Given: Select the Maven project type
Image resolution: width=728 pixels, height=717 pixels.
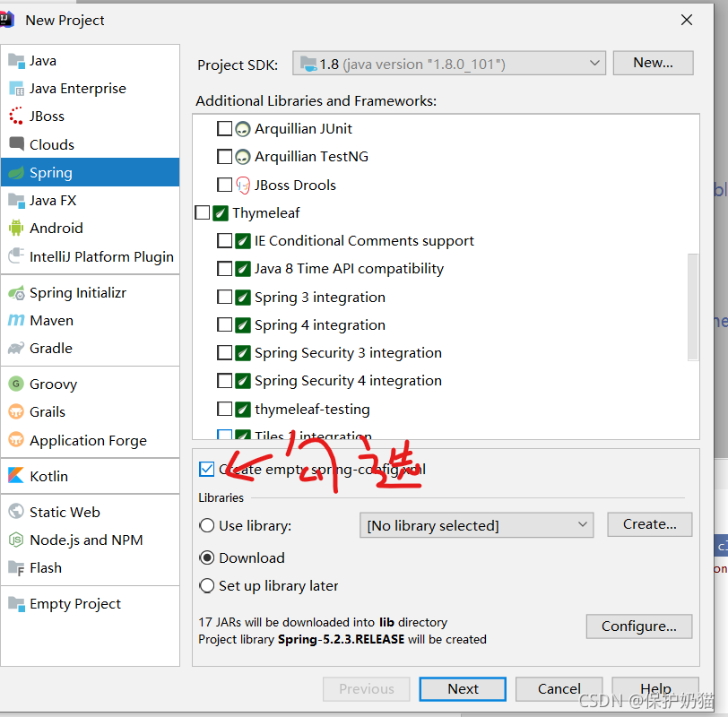Looking at the screenshot, I should pos(90,321).
